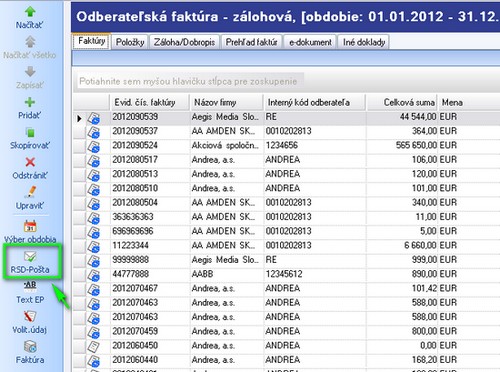The image size is (500, 372).
Task: Click document icon for invoice 2012060450
Action: (x=94, y=347)
